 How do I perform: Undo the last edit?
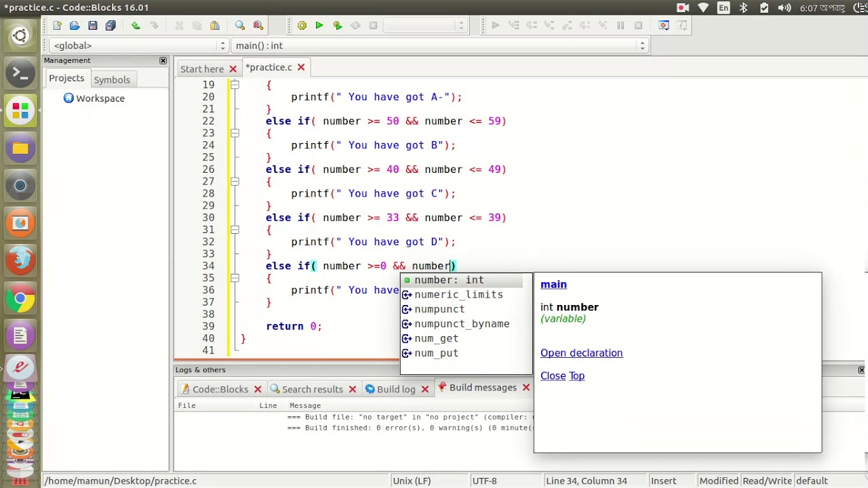(136, 26)
